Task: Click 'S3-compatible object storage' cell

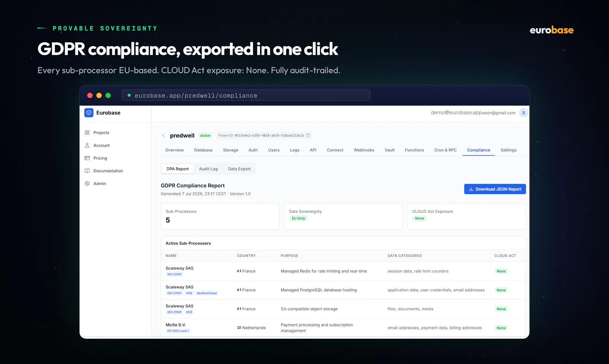Action: (x=309, y=309)
